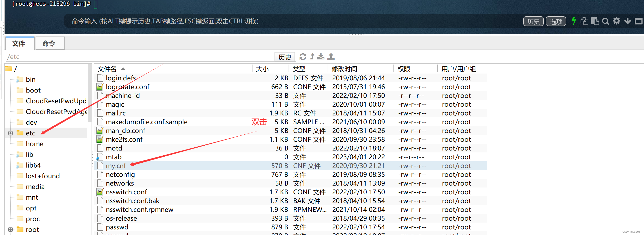The image size is (644, 235).
Task: Select the networks file name
Action: point(120,183)
